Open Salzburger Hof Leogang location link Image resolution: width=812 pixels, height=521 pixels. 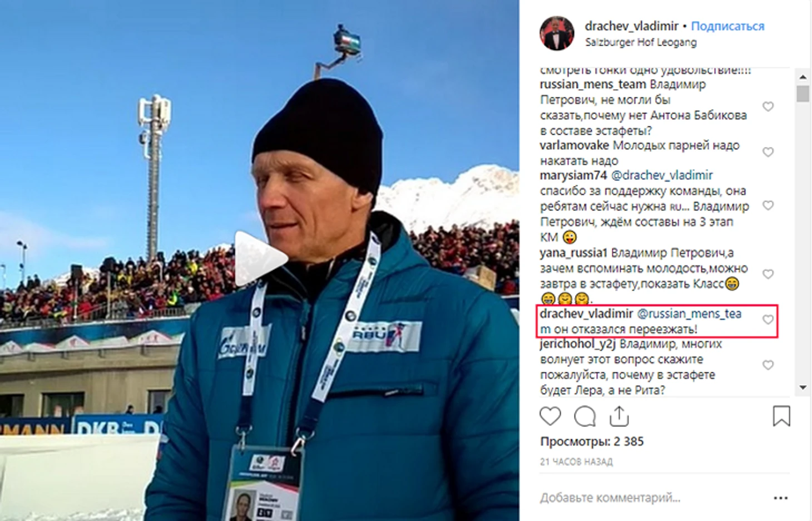pos(640,42)
